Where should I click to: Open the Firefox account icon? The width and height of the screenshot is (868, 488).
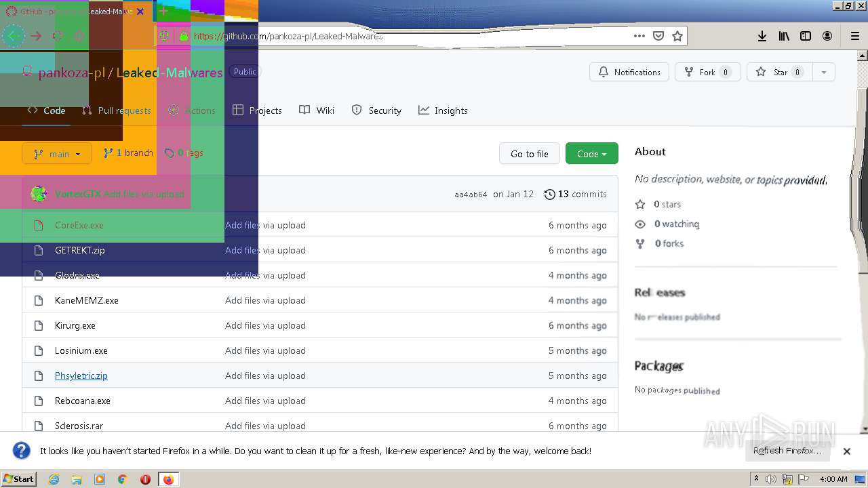click(x=827, y=36)
